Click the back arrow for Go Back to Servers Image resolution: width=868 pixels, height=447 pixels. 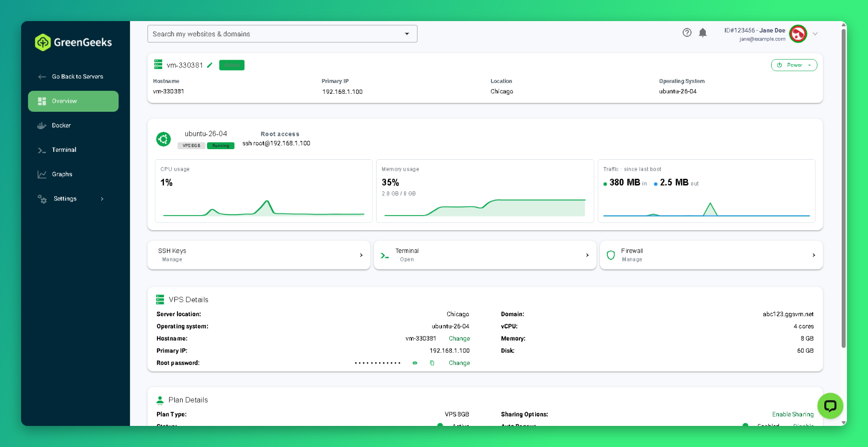point(42,77)
